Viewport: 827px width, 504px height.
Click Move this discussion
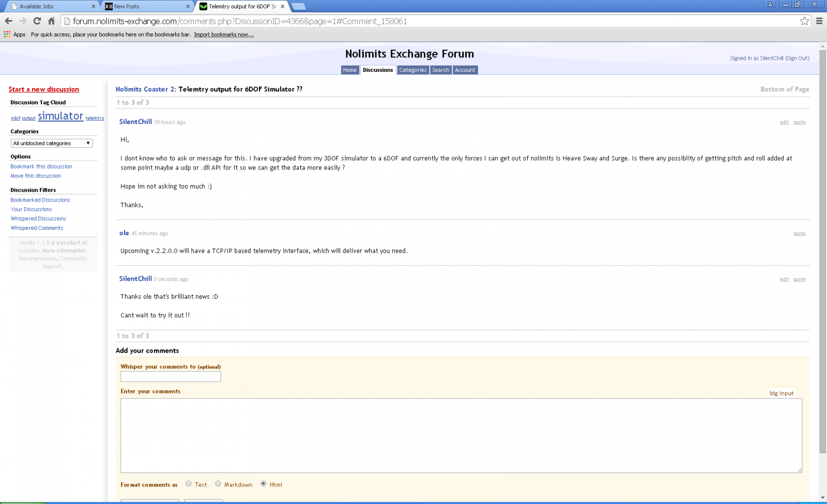point(36,176)
